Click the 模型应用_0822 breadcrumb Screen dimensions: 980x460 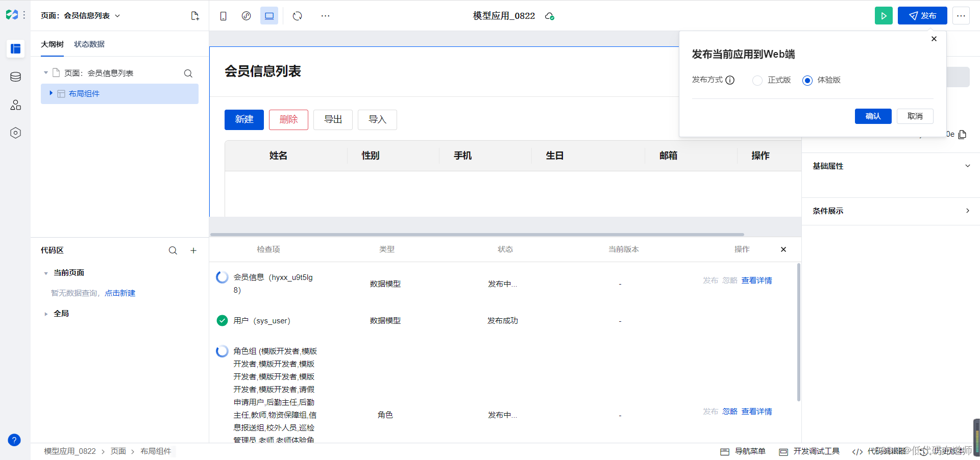(70, 451)
